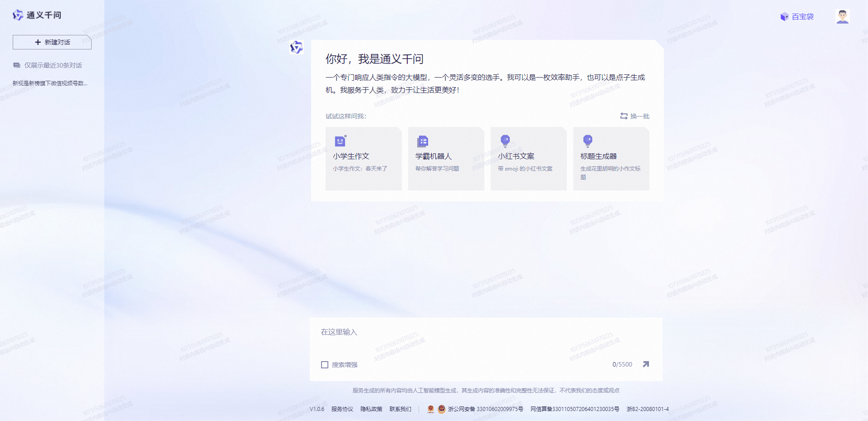The width and height of the screenshot is (868, 421).
Task: Select the 小红书文案 card icon
Action: click(x=505, y=141)
